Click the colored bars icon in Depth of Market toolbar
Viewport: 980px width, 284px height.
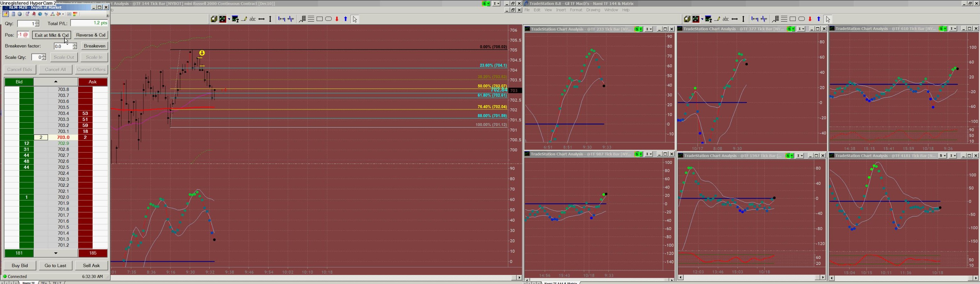pos(76,14)
